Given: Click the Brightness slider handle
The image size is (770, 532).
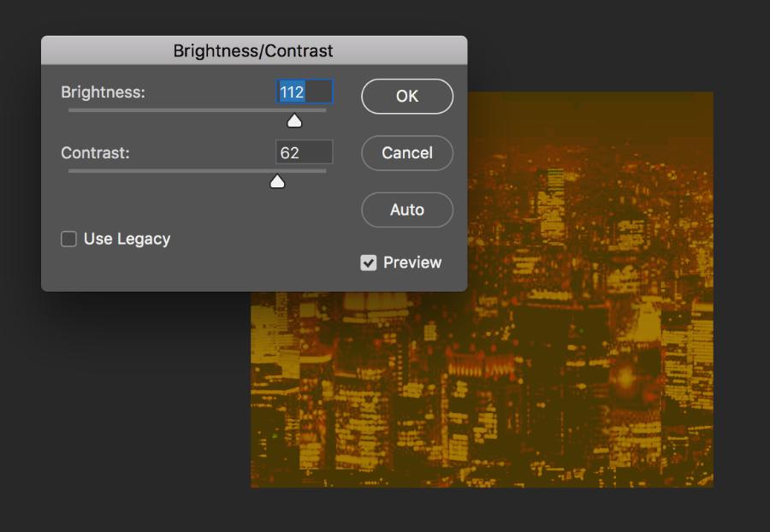Looking at the screenshot, I should [x=293, y=120].
